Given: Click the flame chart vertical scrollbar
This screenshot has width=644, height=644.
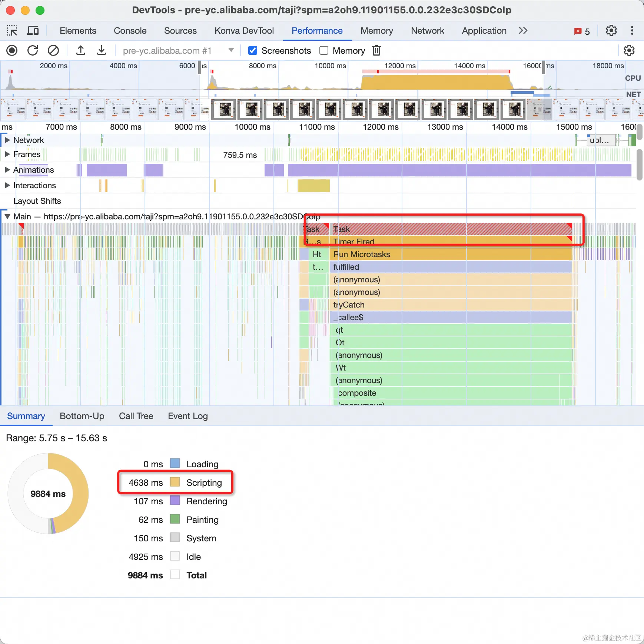Looking at the screenshot, I should click(x=640, y=165).
